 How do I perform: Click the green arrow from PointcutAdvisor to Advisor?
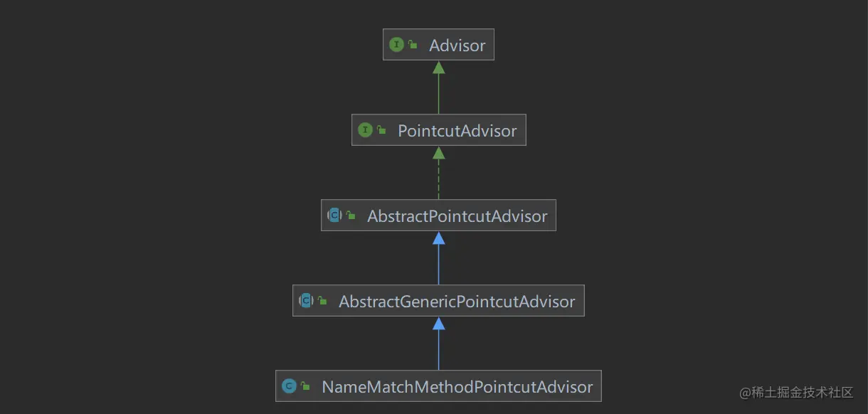tap(438, 87)
